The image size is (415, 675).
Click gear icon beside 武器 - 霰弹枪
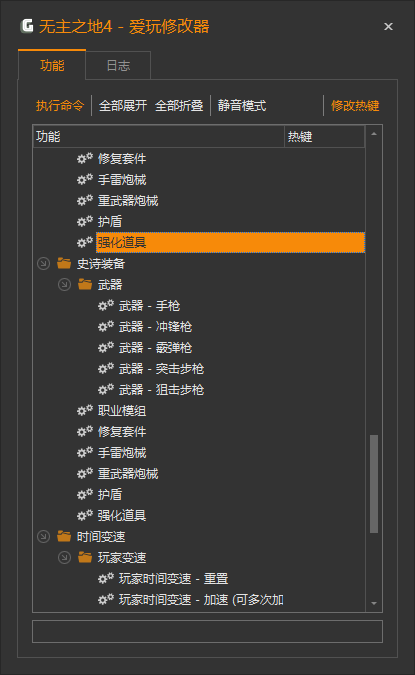click(106, 347)
